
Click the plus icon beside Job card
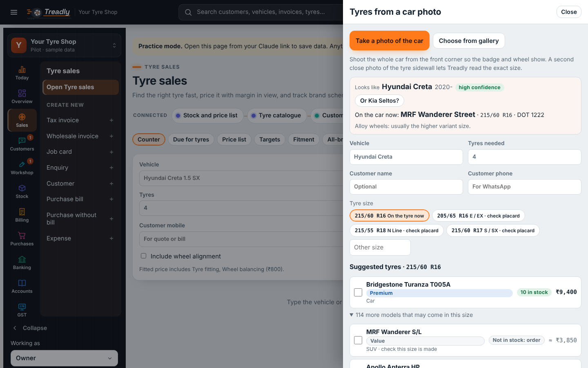111,152
